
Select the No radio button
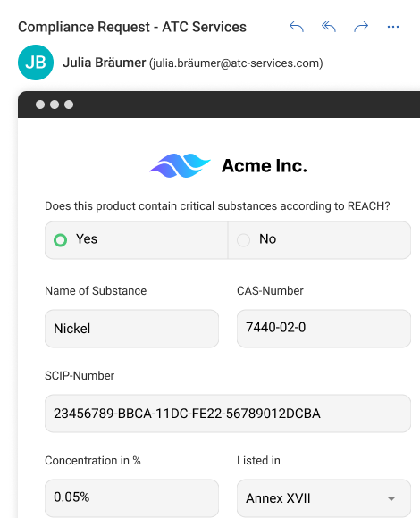click(x=244, y=240)
